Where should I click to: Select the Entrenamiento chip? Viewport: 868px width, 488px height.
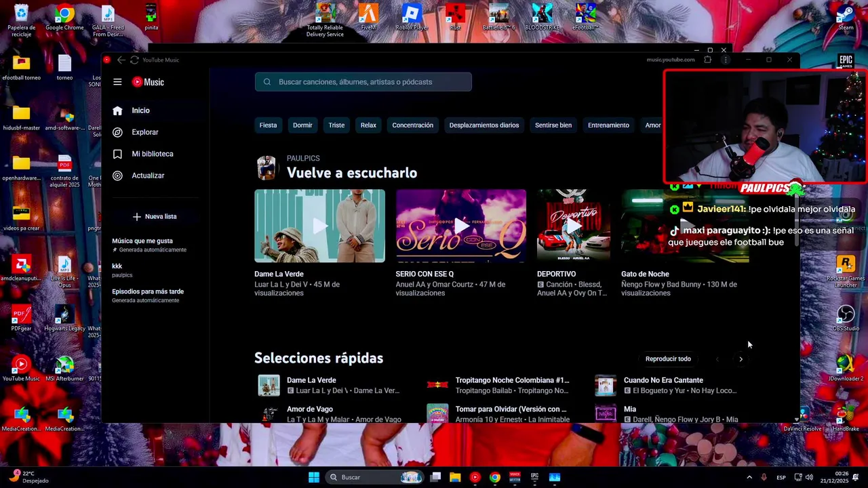[x=608, y=125]
